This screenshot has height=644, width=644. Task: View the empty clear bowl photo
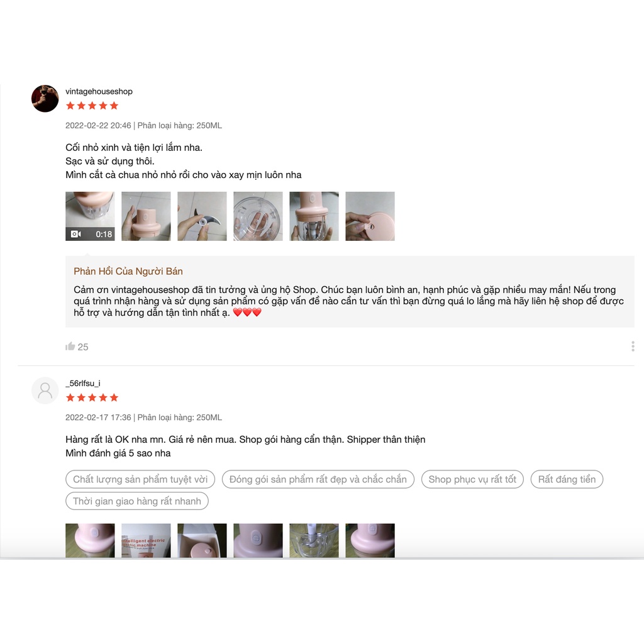point(258,216)
